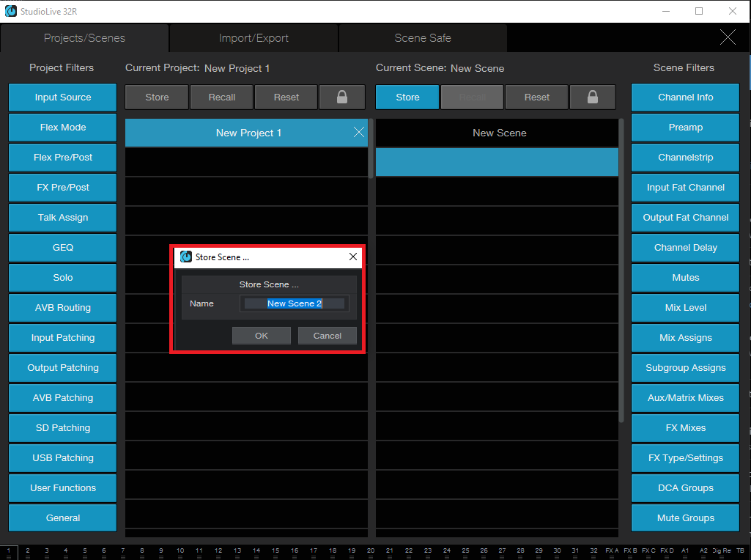This screenshot has width=751, height=560.
Task: Close the Store Scene dialog with X
Action: tap(353, 257)
